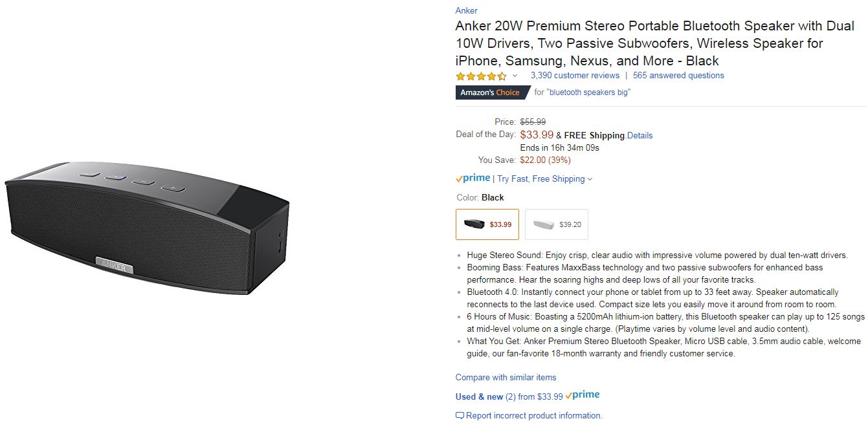Open the Used & new offers link

click(x=509, y=396)
